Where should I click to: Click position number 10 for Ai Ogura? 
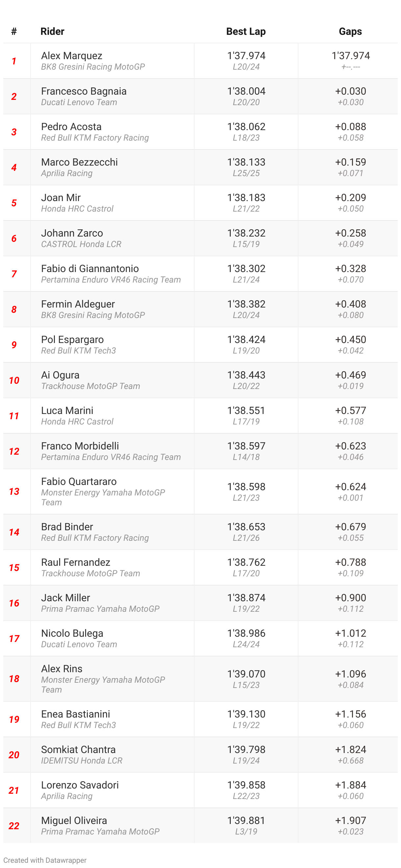coord(14,380)
